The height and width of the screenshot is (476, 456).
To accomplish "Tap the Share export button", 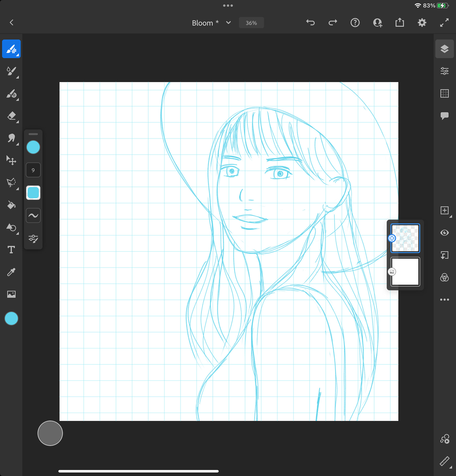I will (399, 23).
